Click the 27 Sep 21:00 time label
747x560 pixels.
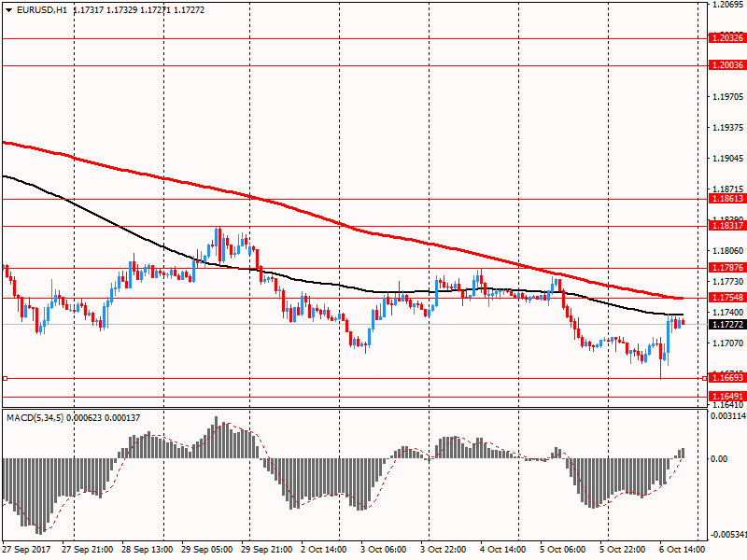(x=87, y=550)
